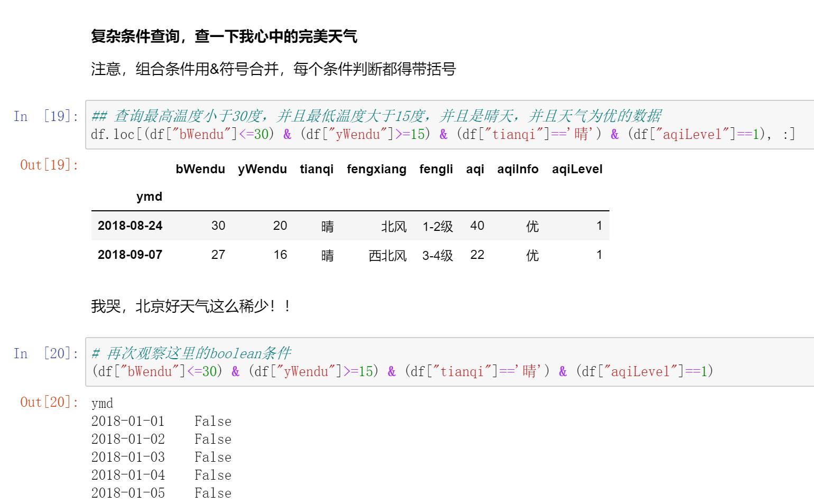The height and width of the screenshot is (504, 814).
Task: Click fengli cell 3-4级
Action: [x=438, y=255]
